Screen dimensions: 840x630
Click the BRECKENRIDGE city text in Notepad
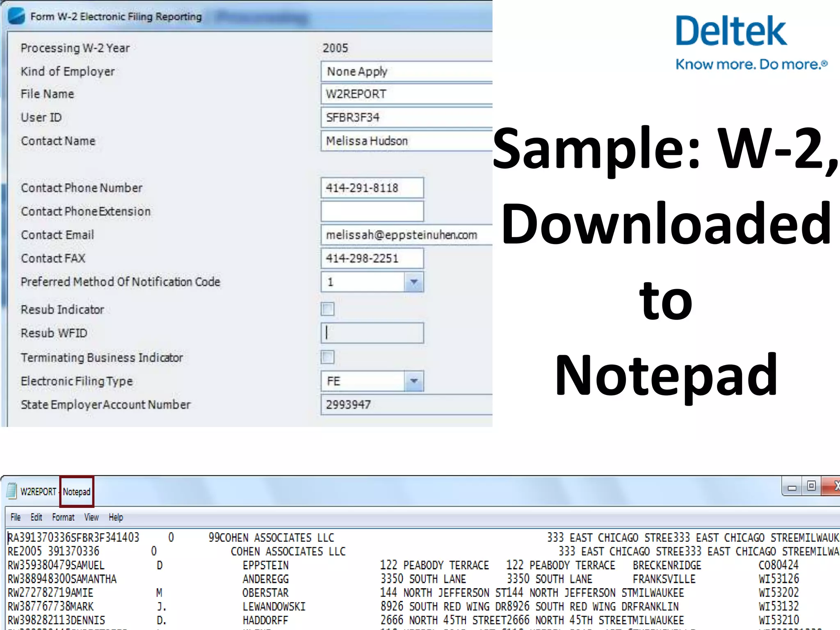point(667,565)
